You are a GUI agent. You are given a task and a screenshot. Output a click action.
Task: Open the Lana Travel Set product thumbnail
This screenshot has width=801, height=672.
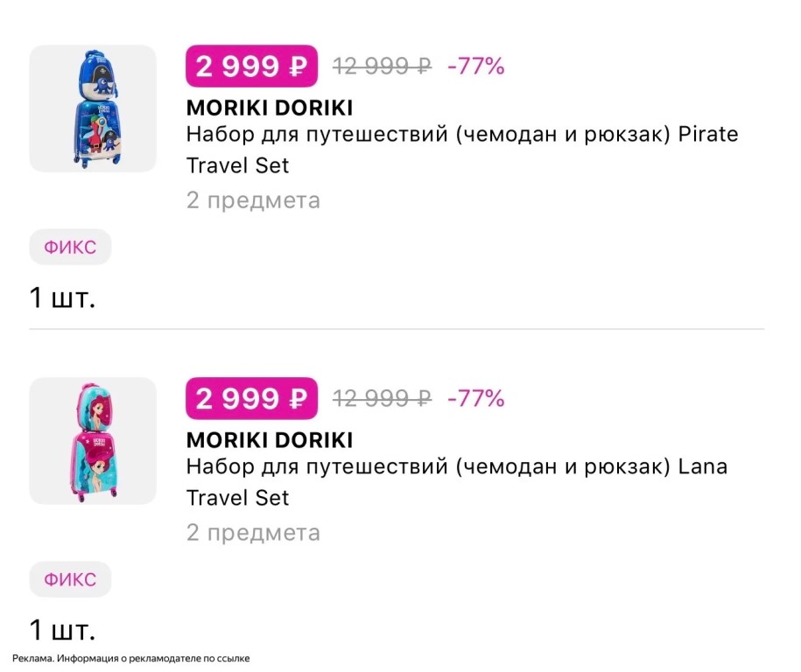point(93,441)
